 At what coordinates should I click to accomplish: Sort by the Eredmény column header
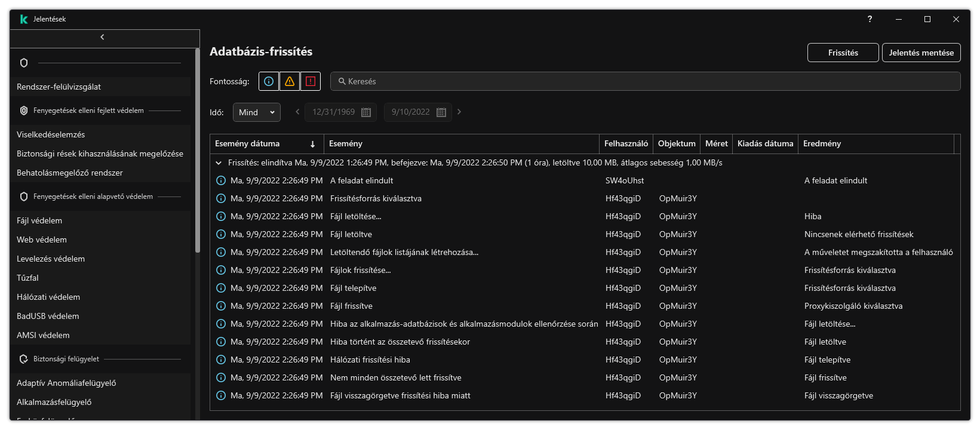coord(822,144)
